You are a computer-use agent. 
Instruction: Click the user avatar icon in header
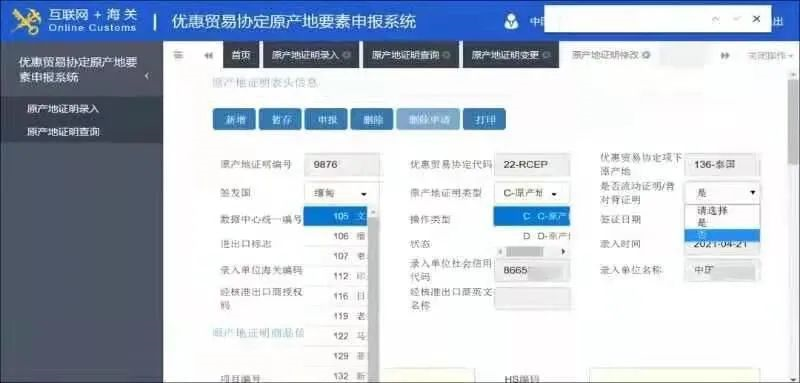(x=511, y=21)
